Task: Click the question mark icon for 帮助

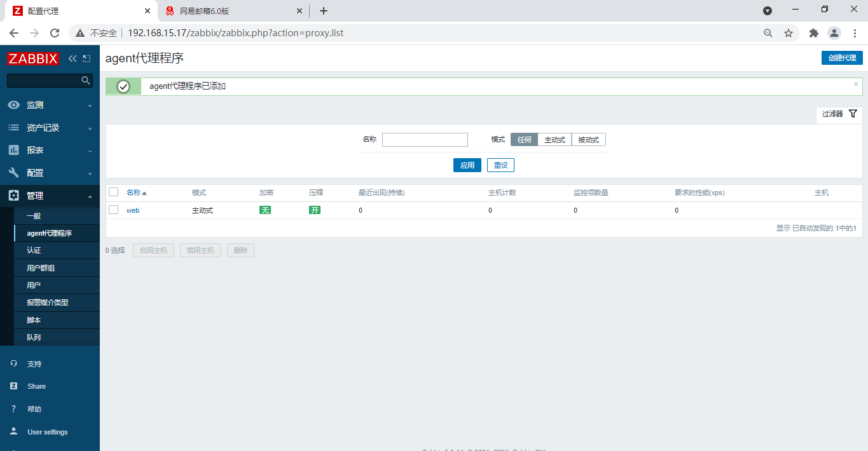Action: 13,409
